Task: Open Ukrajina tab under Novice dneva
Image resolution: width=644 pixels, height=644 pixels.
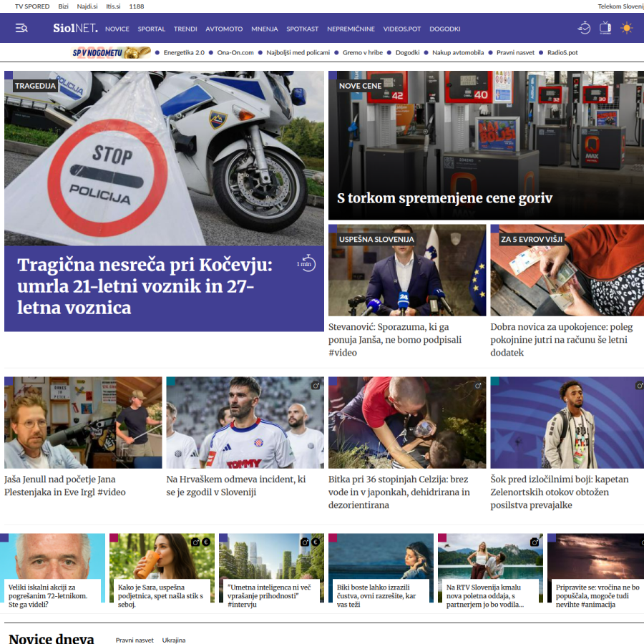Action: click(174, 640)
